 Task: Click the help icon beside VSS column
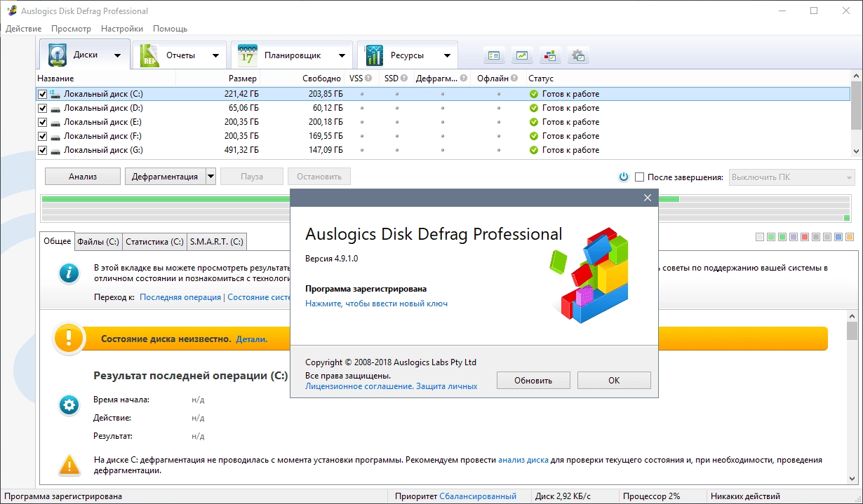point(369,79)
